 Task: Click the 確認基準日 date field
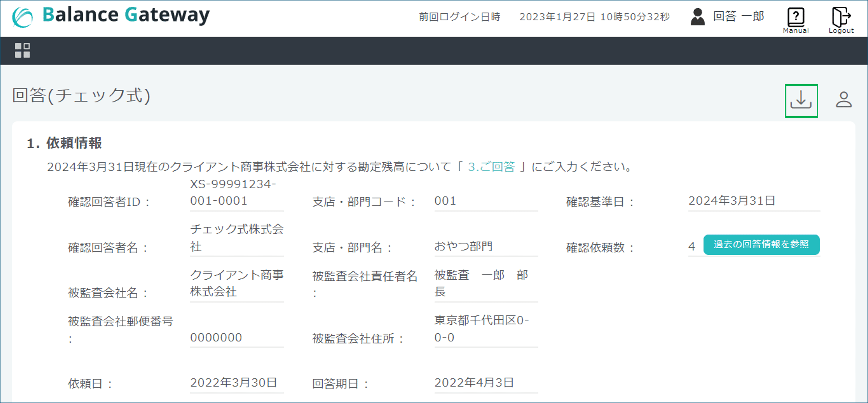click(753, 201)
